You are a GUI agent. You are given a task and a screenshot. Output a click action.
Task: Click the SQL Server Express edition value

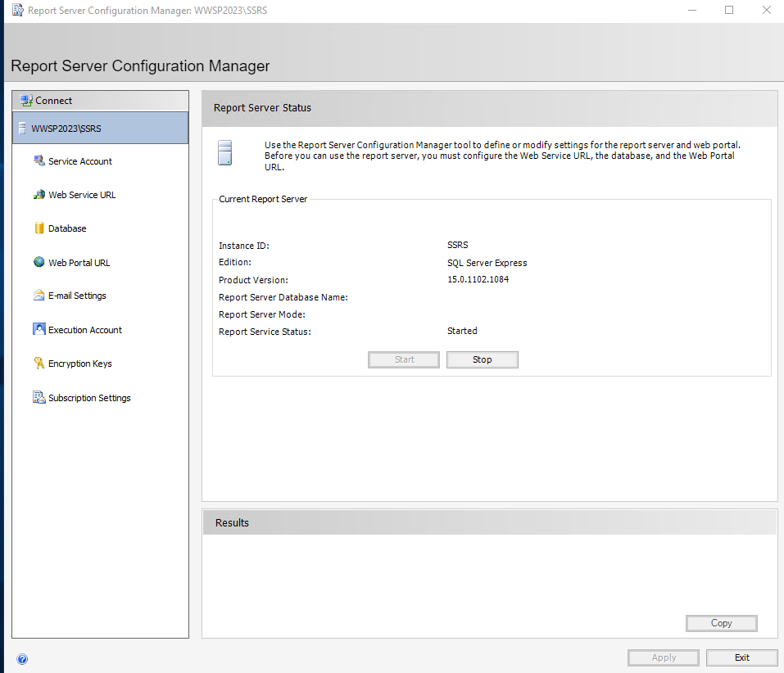pyautogui.click(x=487, y=263)
